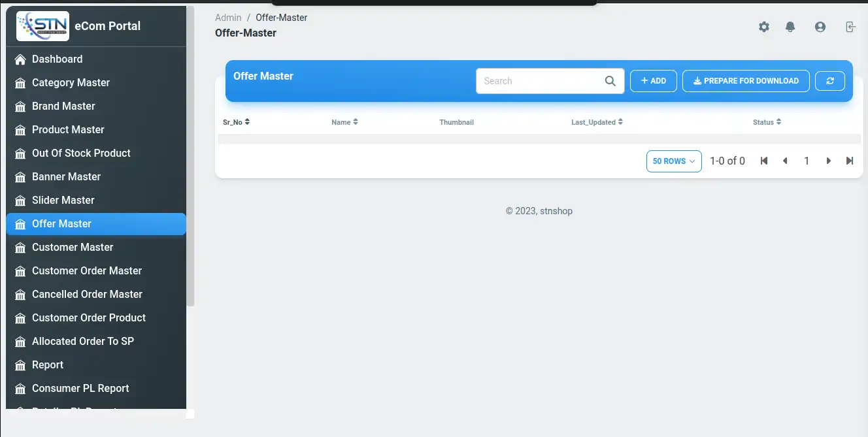868x437 pixels.
Task: Click the logout icon in header
Action: click(850, 27)
